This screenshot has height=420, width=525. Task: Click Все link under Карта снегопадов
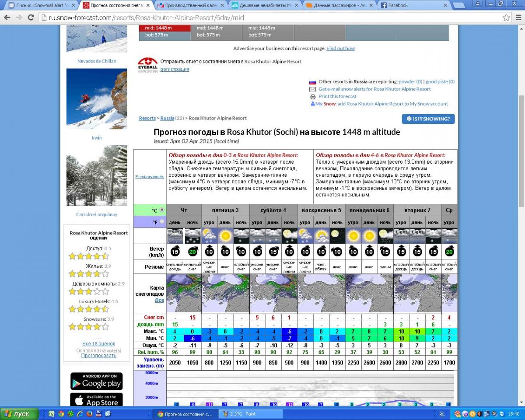(159, 301)
